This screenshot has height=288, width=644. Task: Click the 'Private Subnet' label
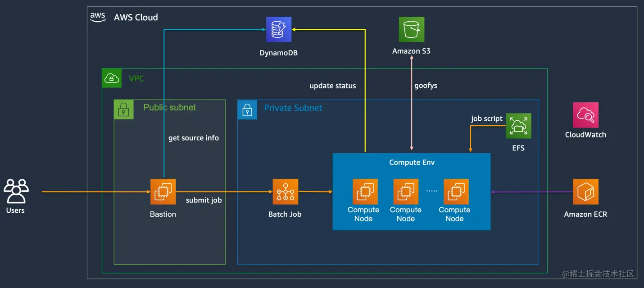click(293, 108)
